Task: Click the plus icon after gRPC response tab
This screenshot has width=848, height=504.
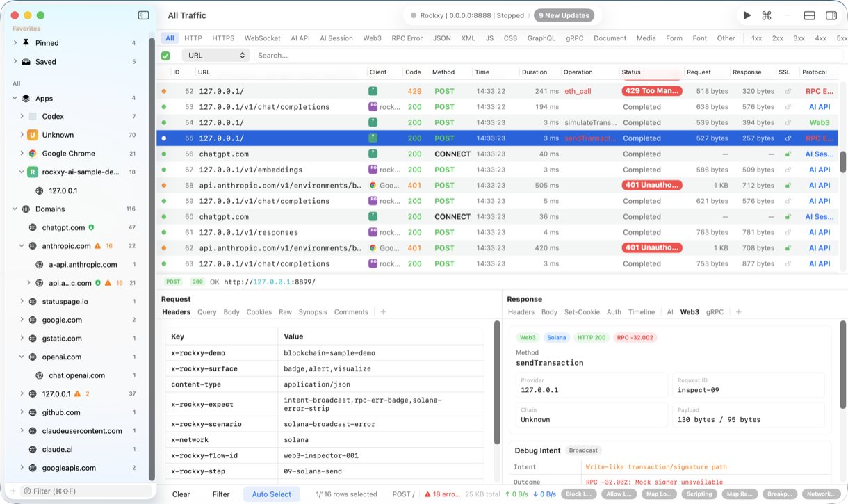Action: coord(738,312)
